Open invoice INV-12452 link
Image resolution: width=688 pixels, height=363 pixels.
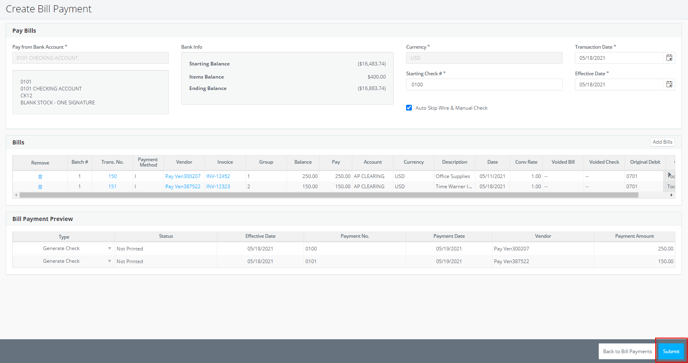(218, 176)
